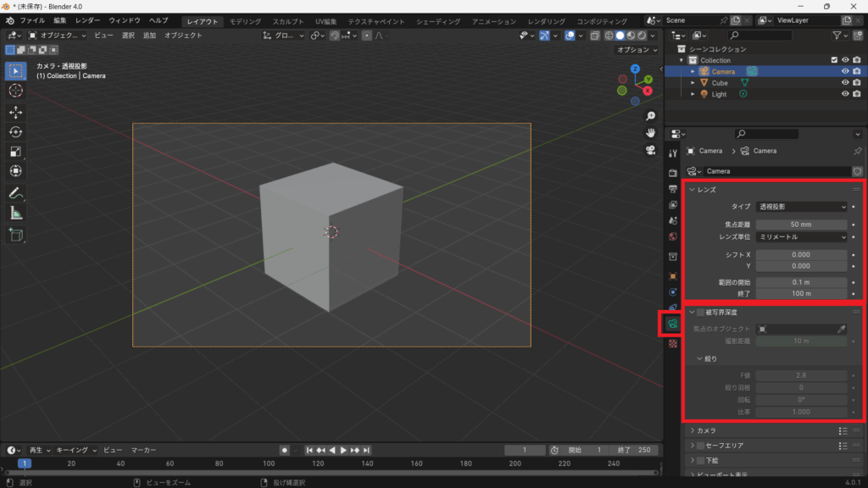
Task: Switch to wireframe viewport shading
Action: (x=609, y=36)
